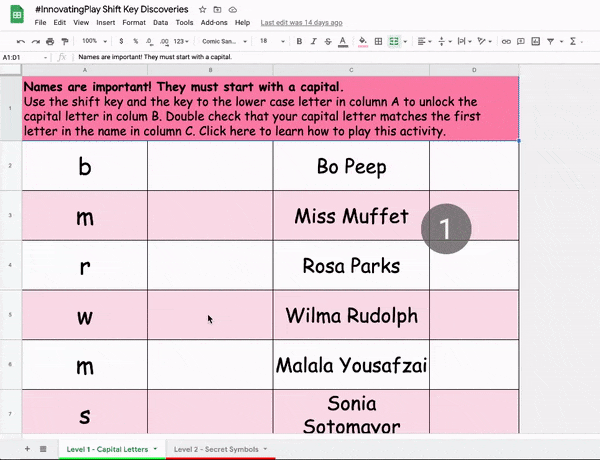Open the Data menu
Viewport: 600px width, 460px height.
pyautogui.click(x=160, y=23)
